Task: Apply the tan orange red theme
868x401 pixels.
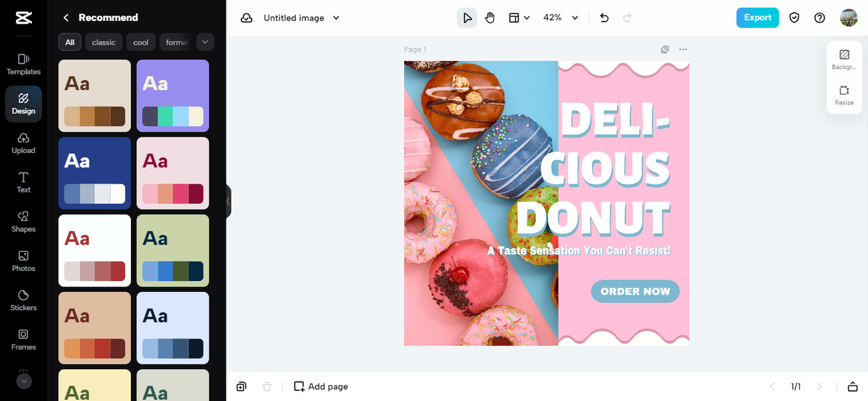Action: pos(95,328)
